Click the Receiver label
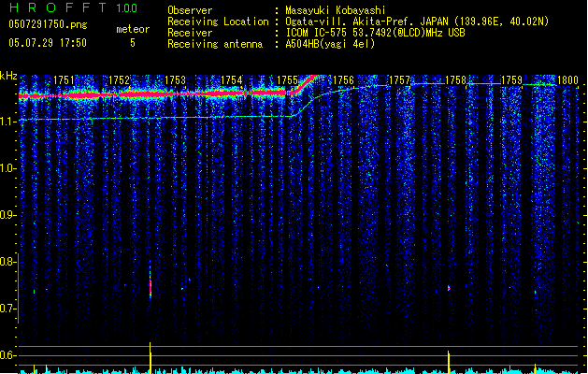The width and height of the screenshot is (588, 374). 190,33
